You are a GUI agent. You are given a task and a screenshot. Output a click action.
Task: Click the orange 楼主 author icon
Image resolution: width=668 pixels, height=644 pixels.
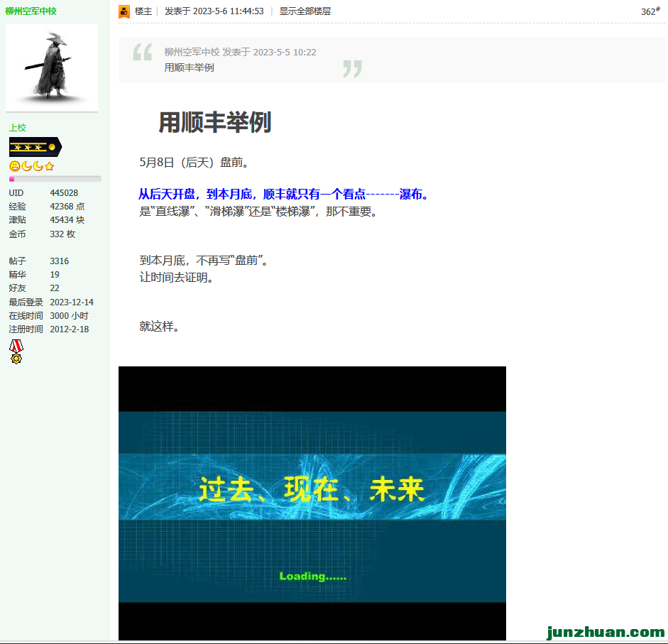click(124, 11)
